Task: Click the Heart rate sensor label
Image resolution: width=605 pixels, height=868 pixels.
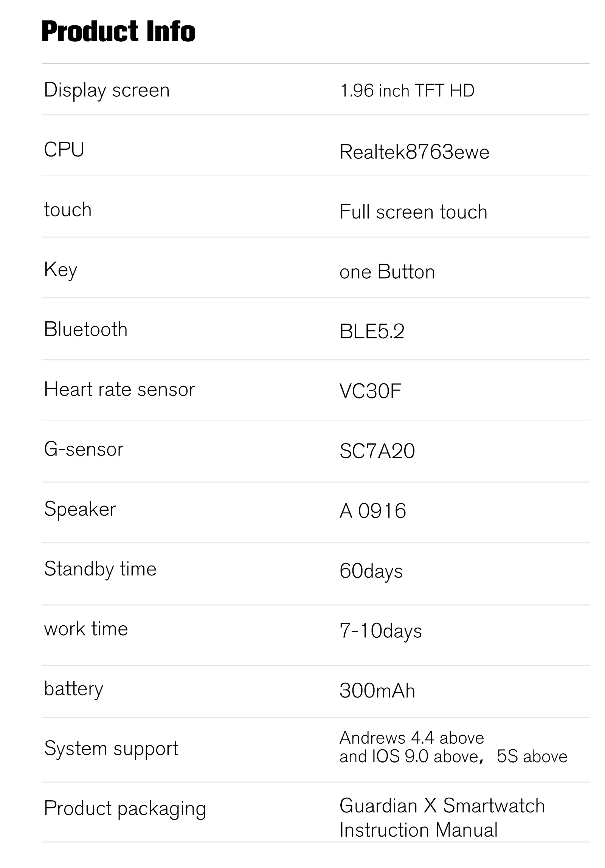Action: 119,389
